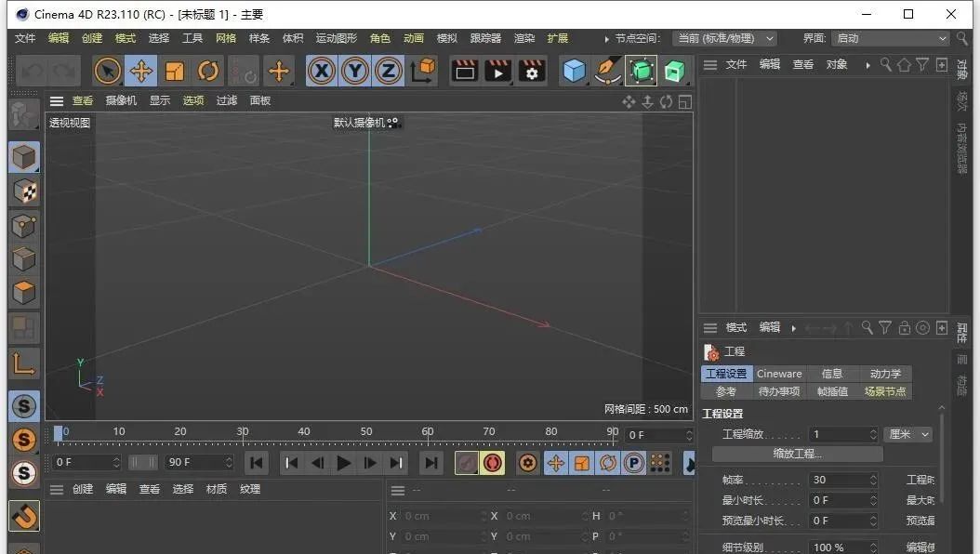Switch to the 动力学 tab
Viewport: 980px width, 554px height.
(x=885, y=374)
